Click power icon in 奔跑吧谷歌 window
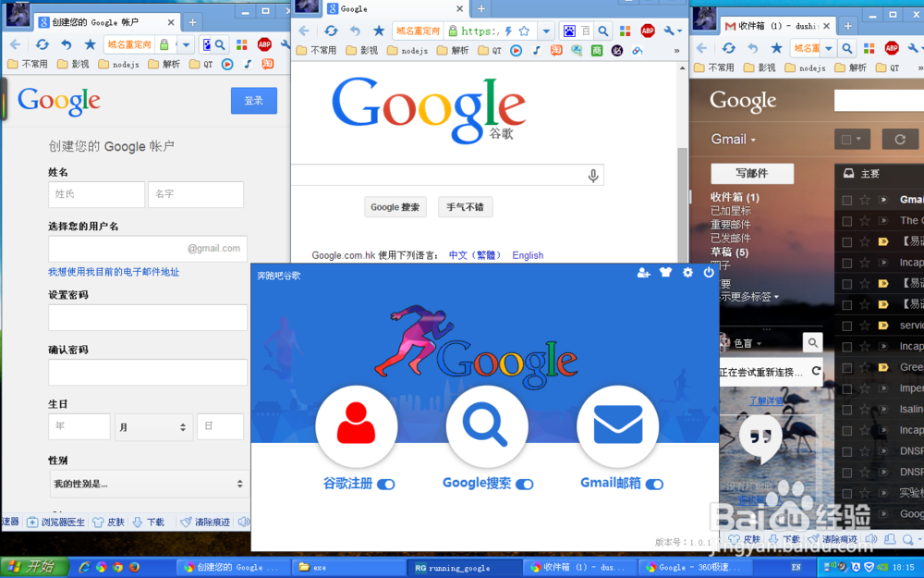 point(709,273)
